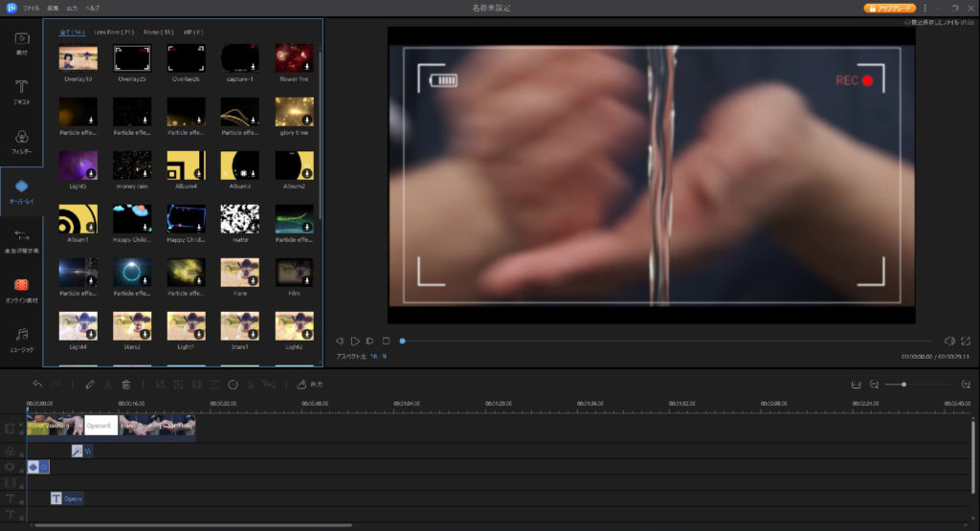Toggle lock on the filter track
Screen dimensions: 980x531
(x=21, y=453)
